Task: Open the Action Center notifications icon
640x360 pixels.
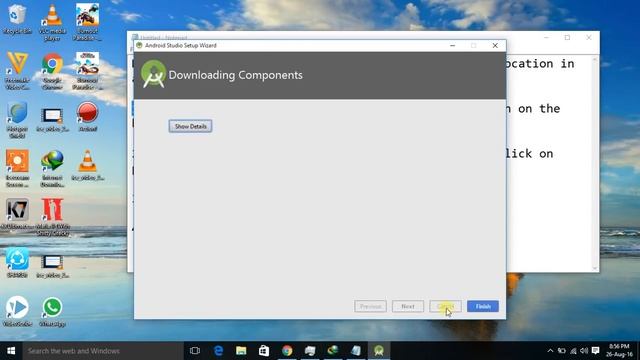Action: tap(596, 351)
